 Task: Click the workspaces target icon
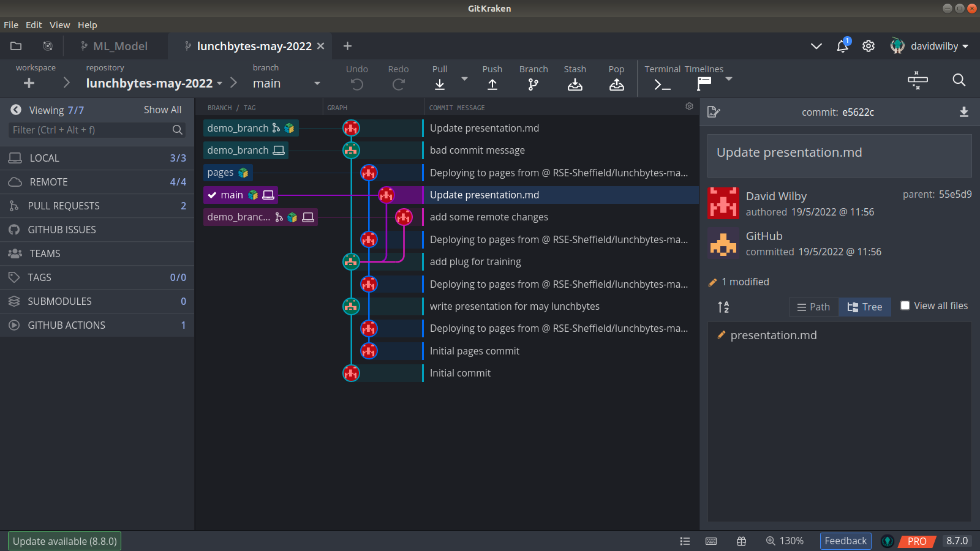[x=48, y=46]
